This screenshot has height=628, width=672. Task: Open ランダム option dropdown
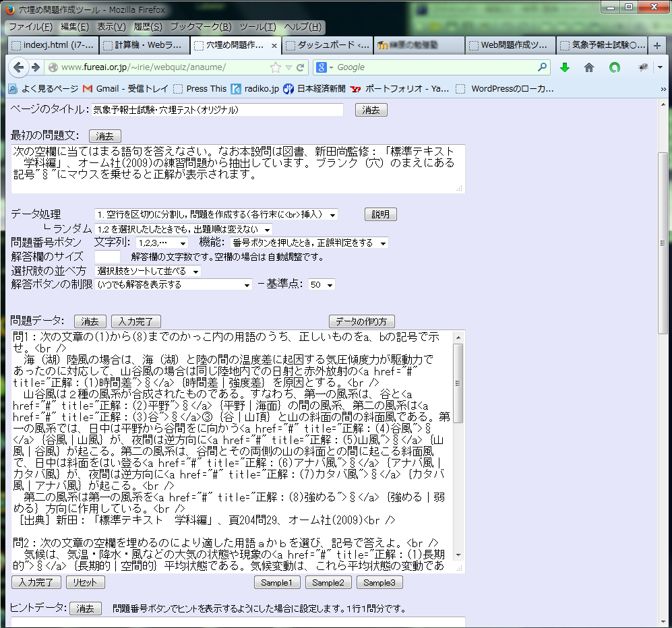tap(183, 229)
